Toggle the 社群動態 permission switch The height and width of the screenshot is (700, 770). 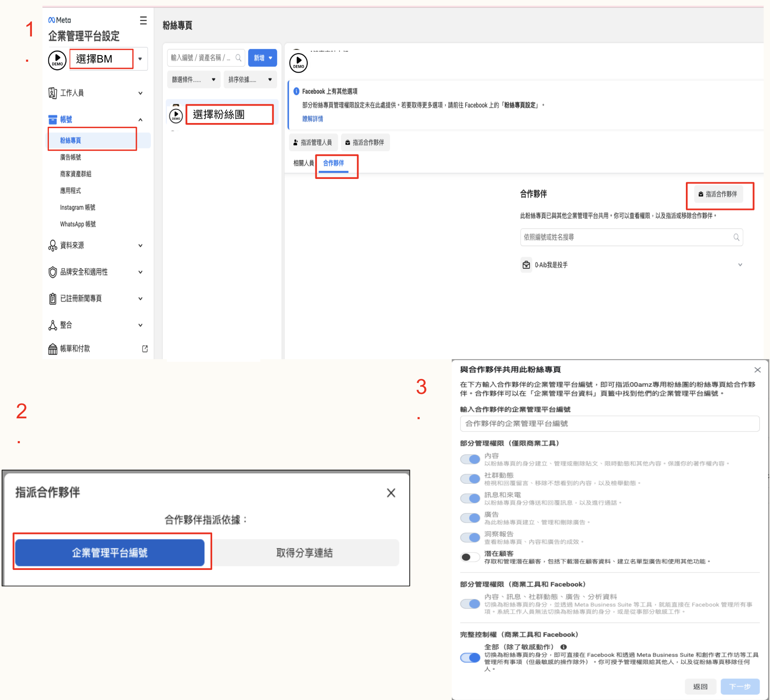coord(470,479)
